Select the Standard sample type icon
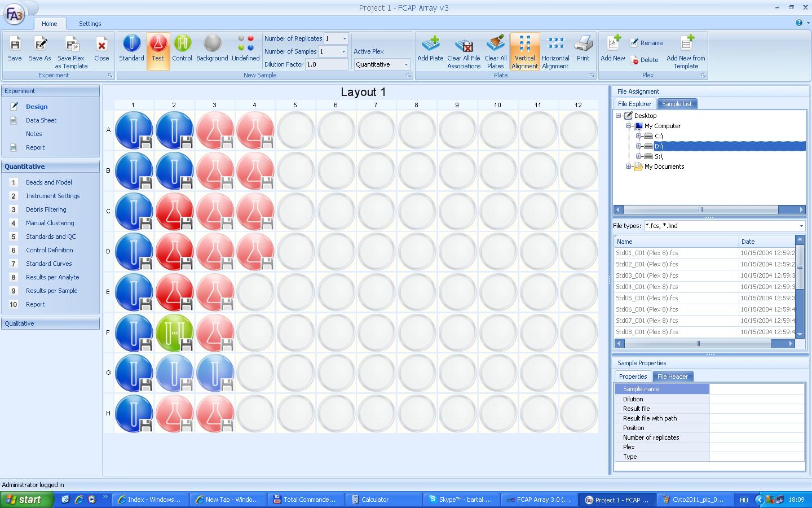 click(131, 44)
